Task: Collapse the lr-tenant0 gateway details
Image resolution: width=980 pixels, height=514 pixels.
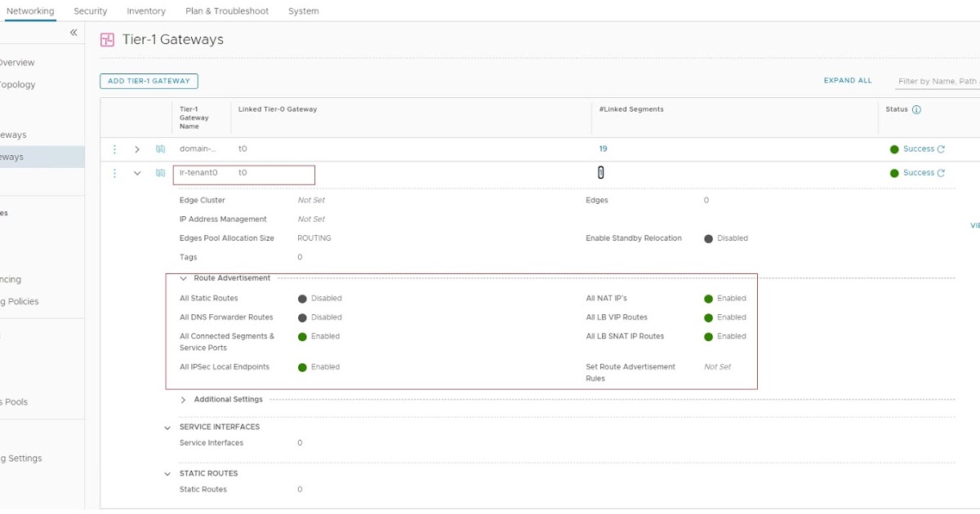Action: pyautogui.click(x=137, y=173)
